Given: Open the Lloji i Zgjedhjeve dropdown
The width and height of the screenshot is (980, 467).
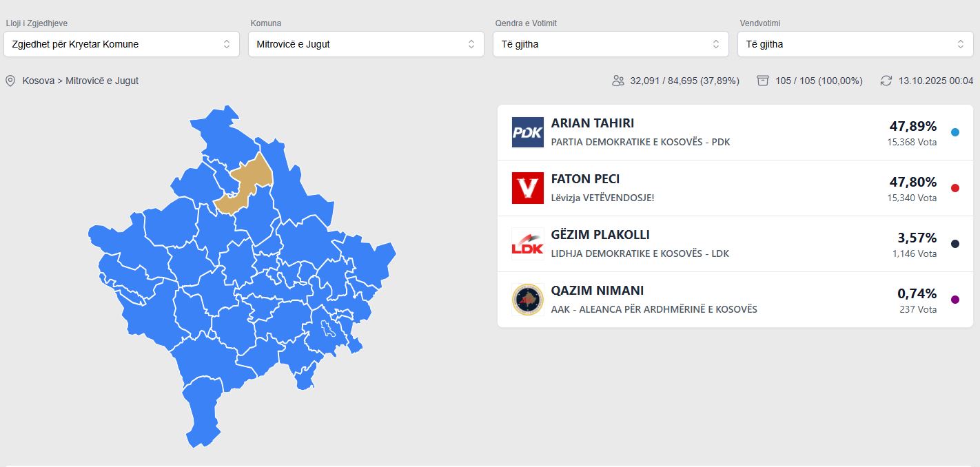Looking at the screenshot, I should click(121, 44).
